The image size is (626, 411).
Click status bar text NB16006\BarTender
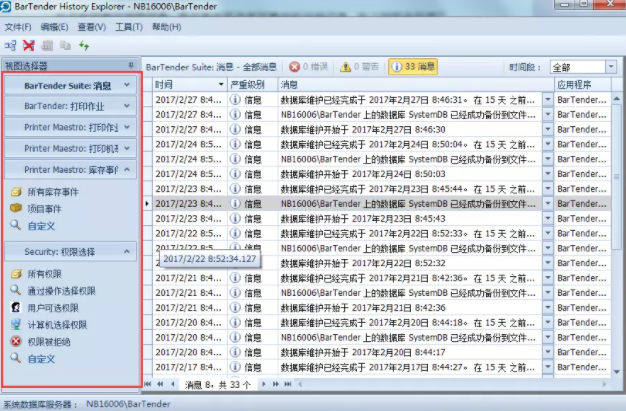[128, 404]
